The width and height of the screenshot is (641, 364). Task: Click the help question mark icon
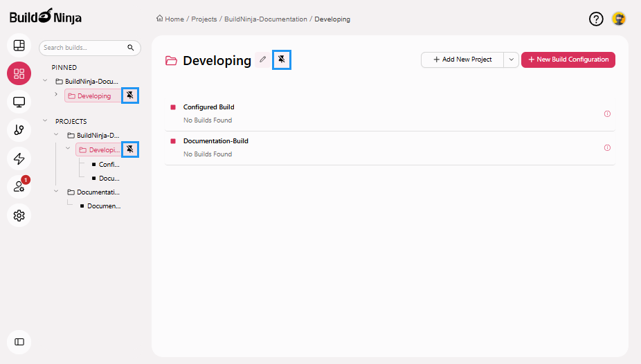tap(596, 19)
